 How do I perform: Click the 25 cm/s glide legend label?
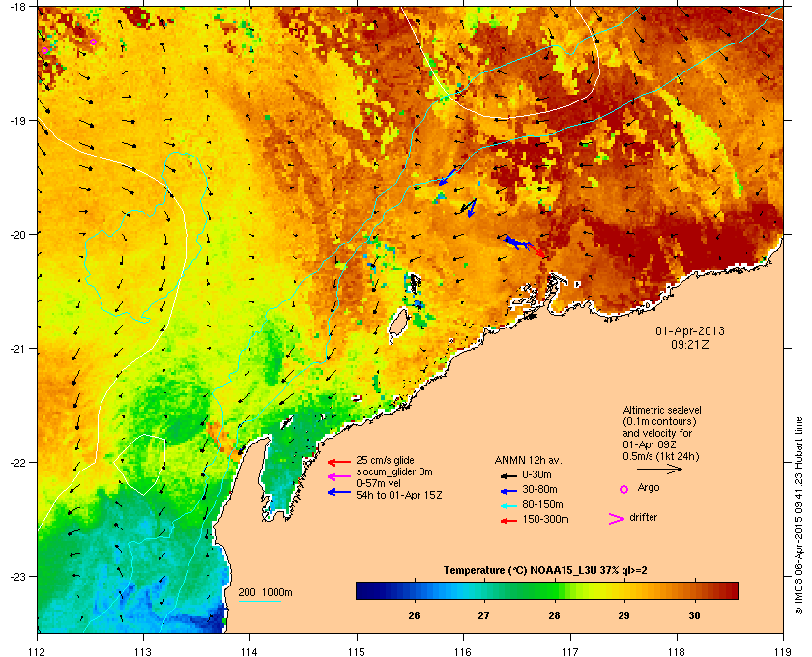385,460
